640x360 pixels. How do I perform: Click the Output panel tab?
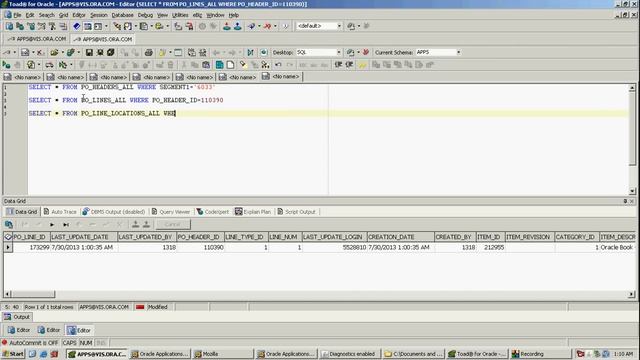click(x=17, y=317)
